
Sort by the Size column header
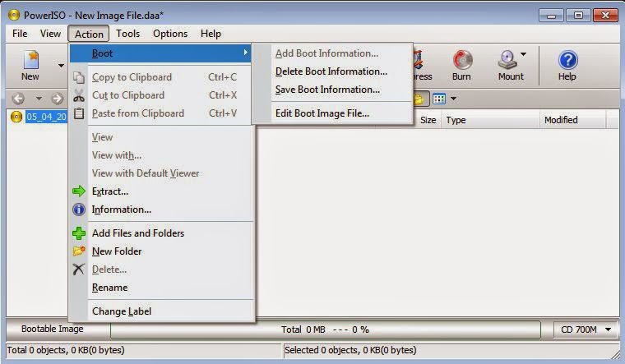pyautogui.click(x=428, y=120)
